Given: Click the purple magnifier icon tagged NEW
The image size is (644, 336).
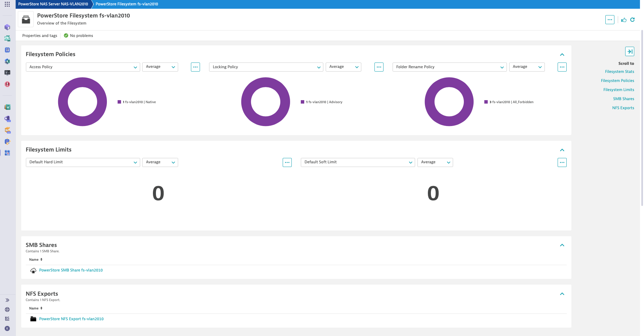Looking at the screenshot, I should click(x=7, y=119).
